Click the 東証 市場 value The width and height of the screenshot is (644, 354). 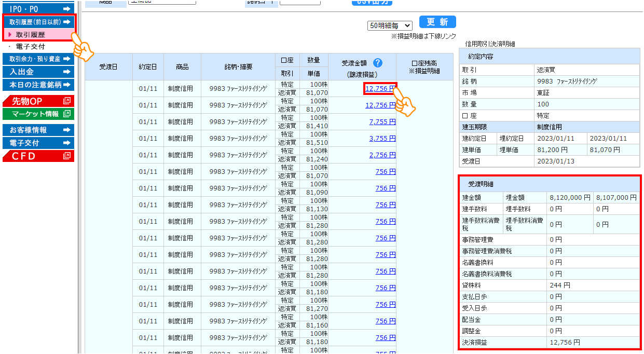pos(543,92)
